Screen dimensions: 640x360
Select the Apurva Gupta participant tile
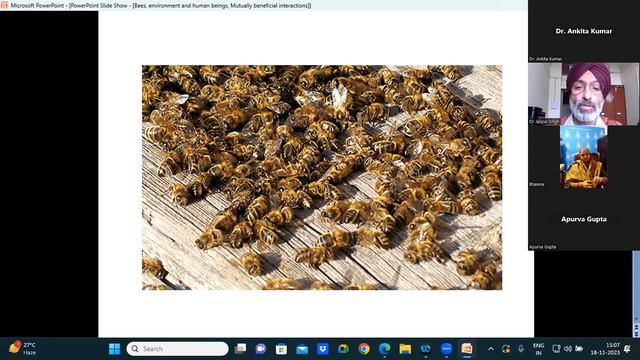584,219
